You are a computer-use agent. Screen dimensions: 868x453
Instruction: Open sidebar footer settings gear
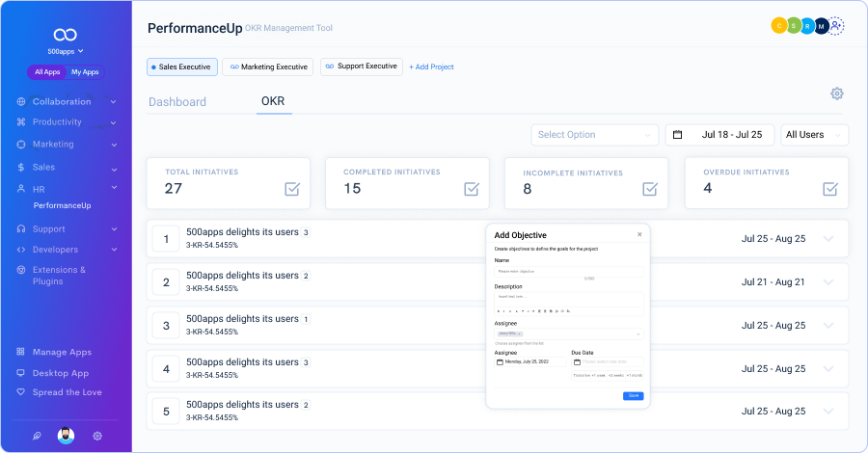click(97, 436)
